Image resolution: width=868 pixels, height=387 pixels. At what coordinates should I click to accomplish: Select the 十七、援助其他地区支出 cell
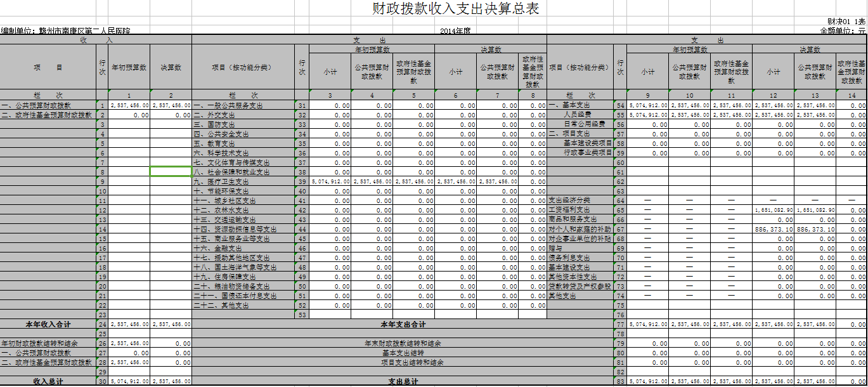[x=243, y=258]
